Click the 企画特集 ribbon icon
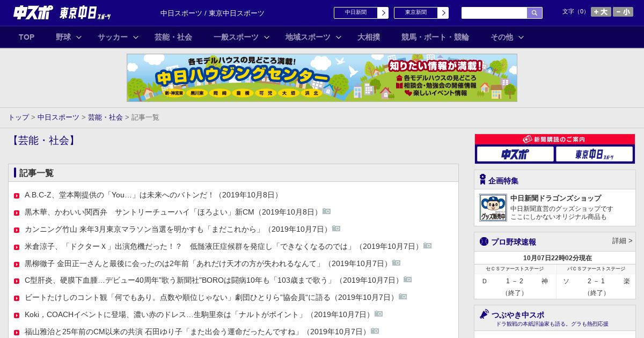The width and height of the screenshot is (644, 338). (x=482, y=180)
